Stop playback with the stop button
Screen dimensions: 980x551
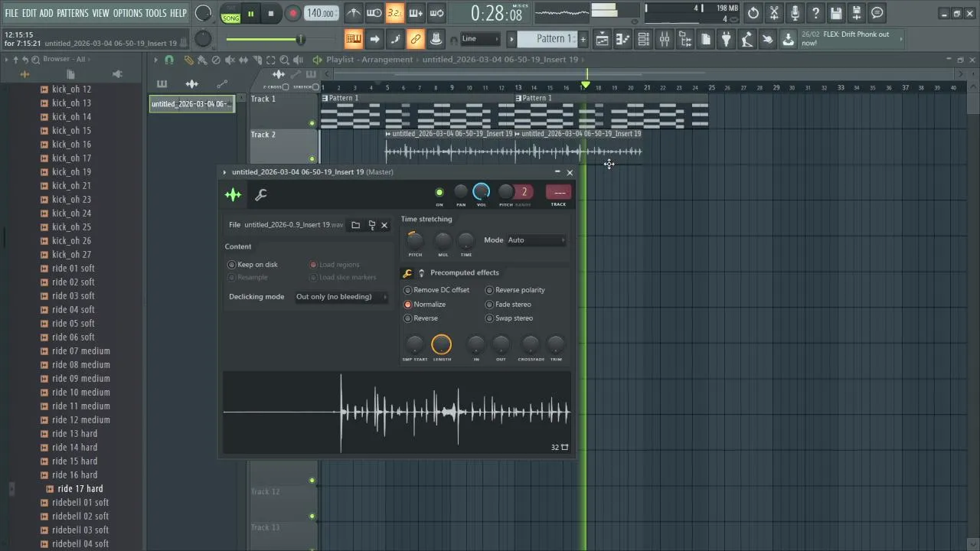pyautogui.click(x=270, y=13)
